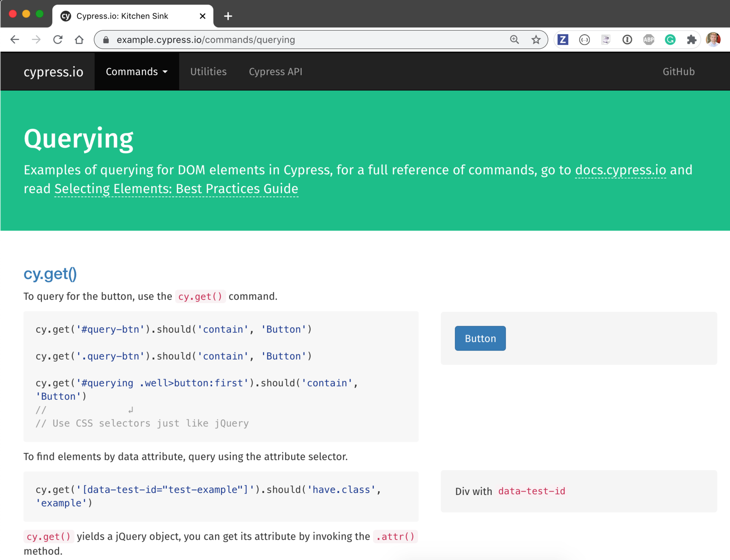Click the blue Button in the well
Screen dimensions: 730x560
(x=480, y=338)
